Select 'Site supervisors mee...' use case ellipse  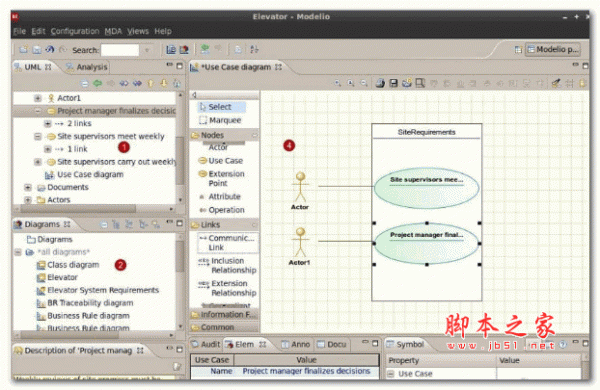pos(427,188)
